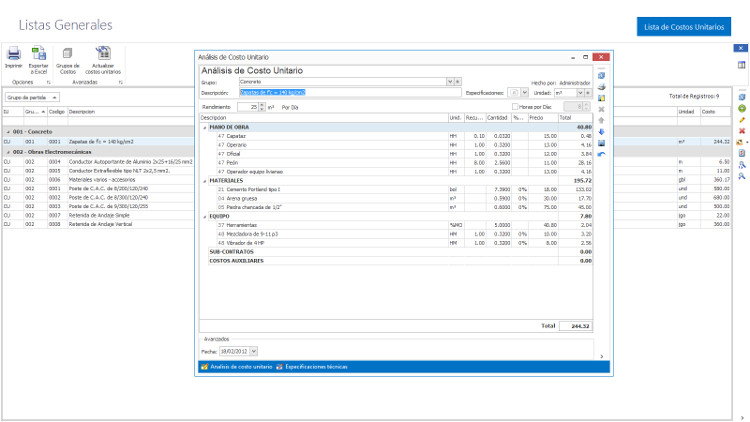Open the Fecha date dropdown

point(254,352)
